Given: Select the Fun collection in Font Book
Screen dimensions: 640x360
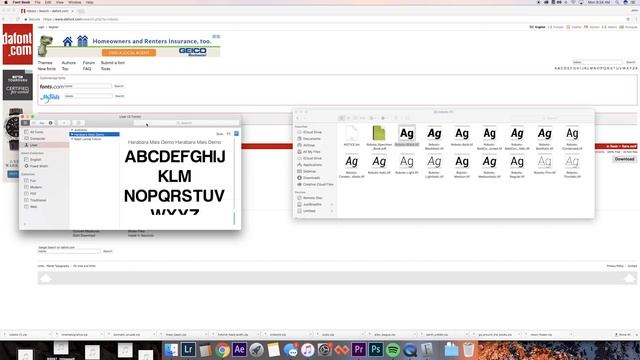Looking at the screenshot, I should 33,180.
